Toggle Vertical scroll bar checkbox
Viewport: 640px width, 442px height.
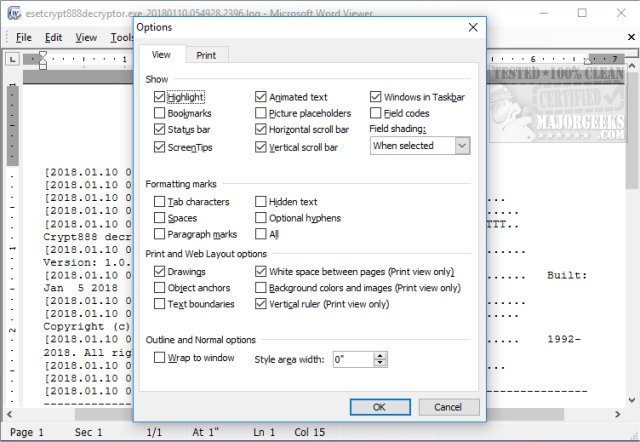pyautogui.click(x=260, y=147)
